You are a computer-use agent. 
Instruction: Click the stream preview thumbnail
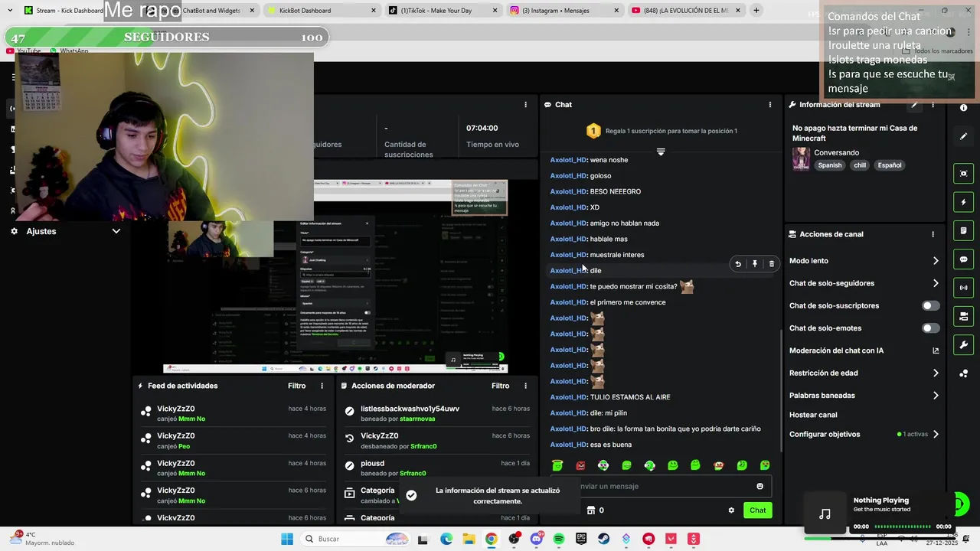tap(334, 276)
